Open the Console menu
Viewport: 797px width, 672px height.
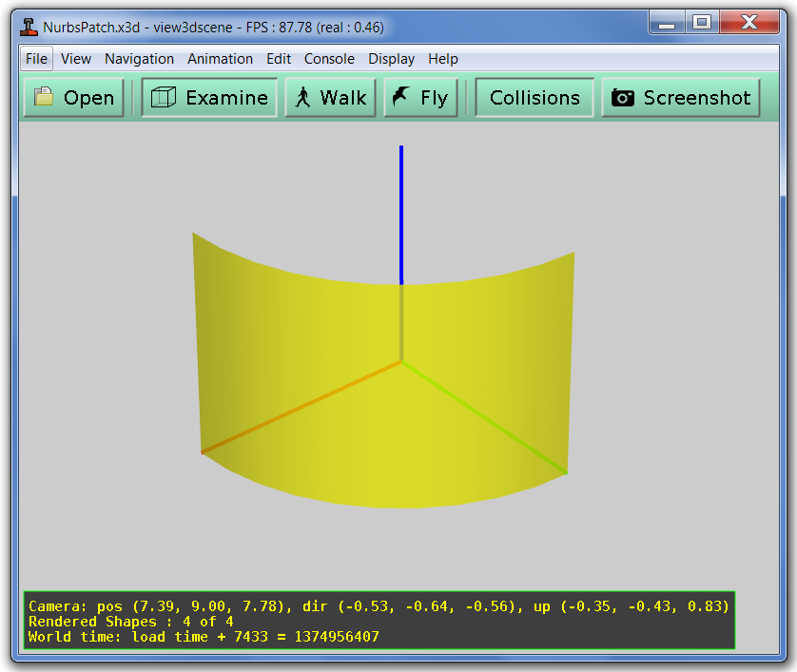pyautogui.click(x=329, y=58)
